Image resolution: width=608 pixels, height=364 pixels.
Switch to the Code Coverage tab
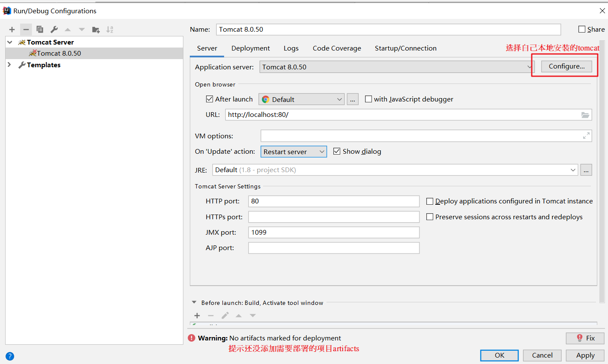tap(337, 48)
